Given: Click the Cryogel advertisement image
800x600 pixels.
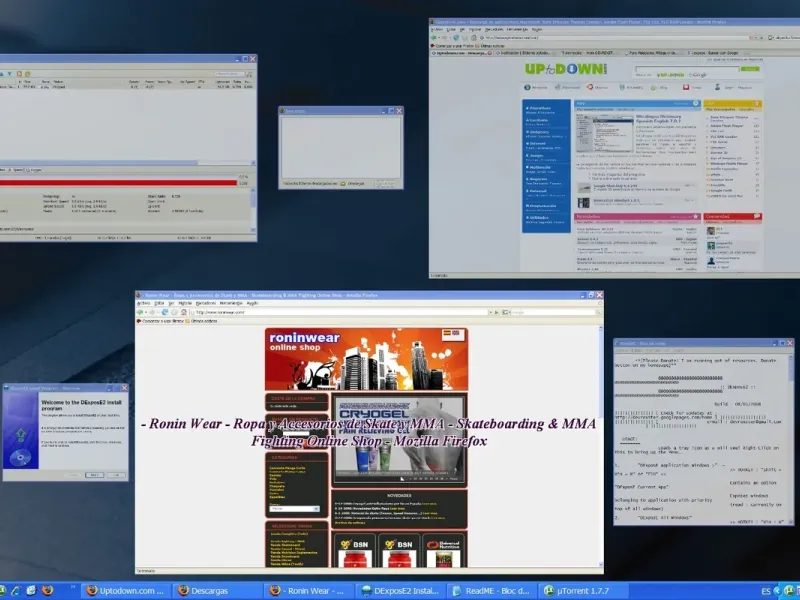Looking at the screenshot, I should 399,439.
